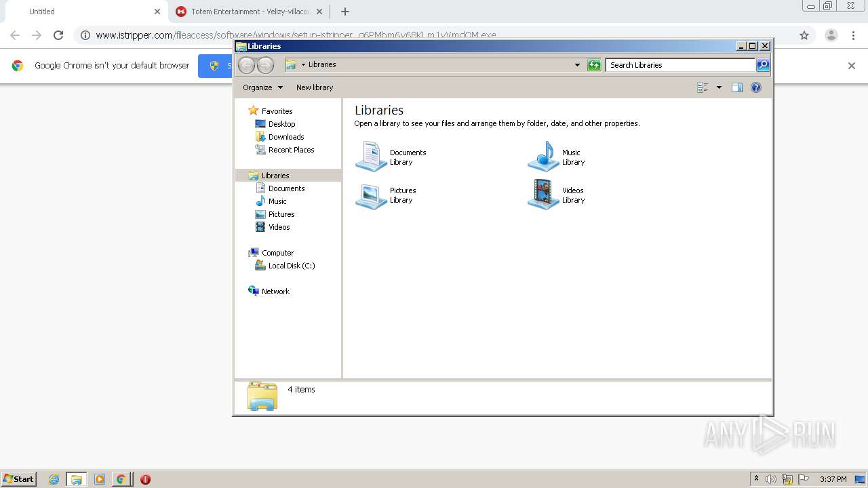Minimize the Libraries window
Screen dimensions: 868x488
click(x=741, y=46)
